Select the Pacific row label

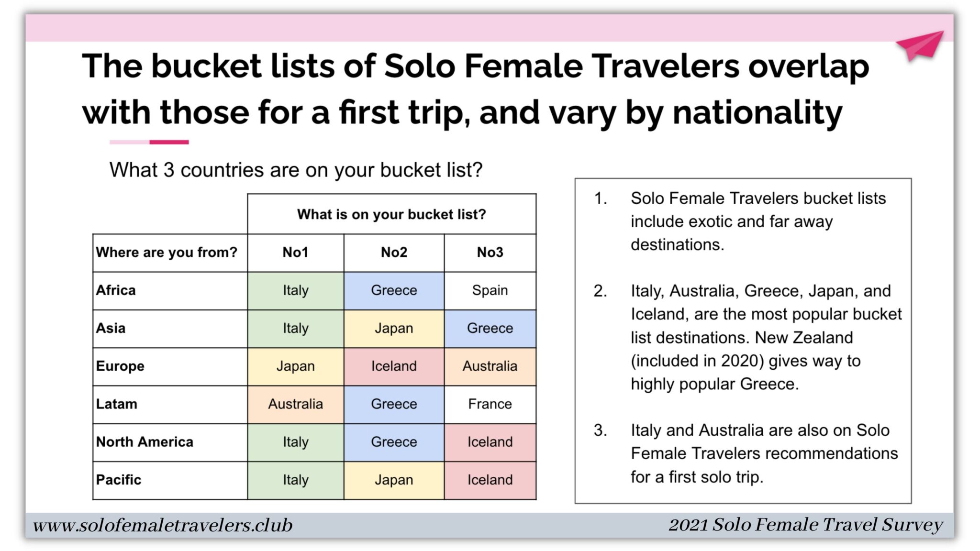point(170,480)
